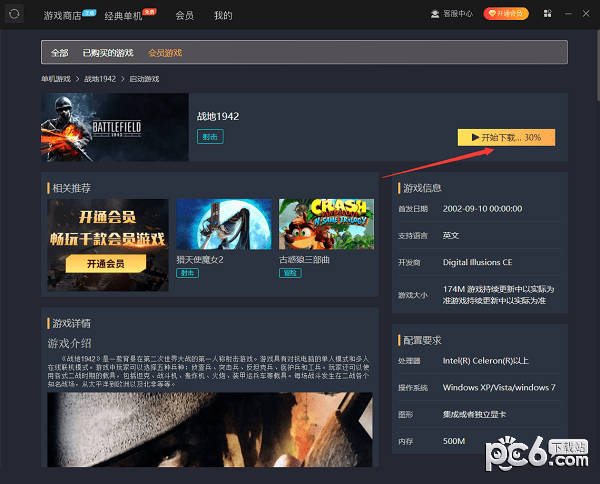Open the 客服中心 customer service icon
600x484 pixels.
(435, 14)
